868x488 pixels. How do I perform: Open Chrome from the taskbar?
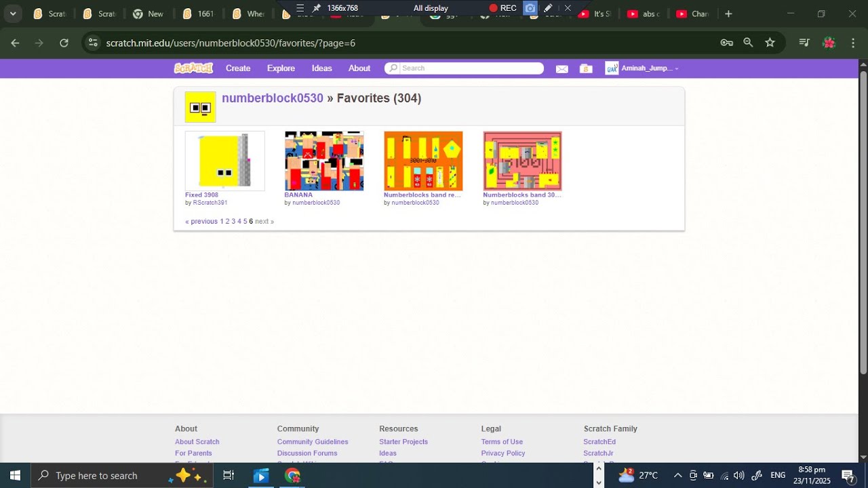[292, 475]
